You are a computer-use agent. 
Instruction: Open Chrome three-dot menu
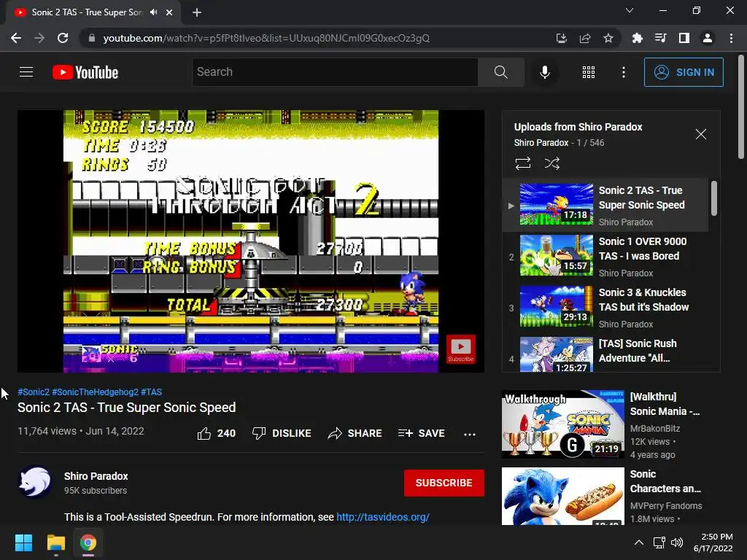click(x=731, y=38)
